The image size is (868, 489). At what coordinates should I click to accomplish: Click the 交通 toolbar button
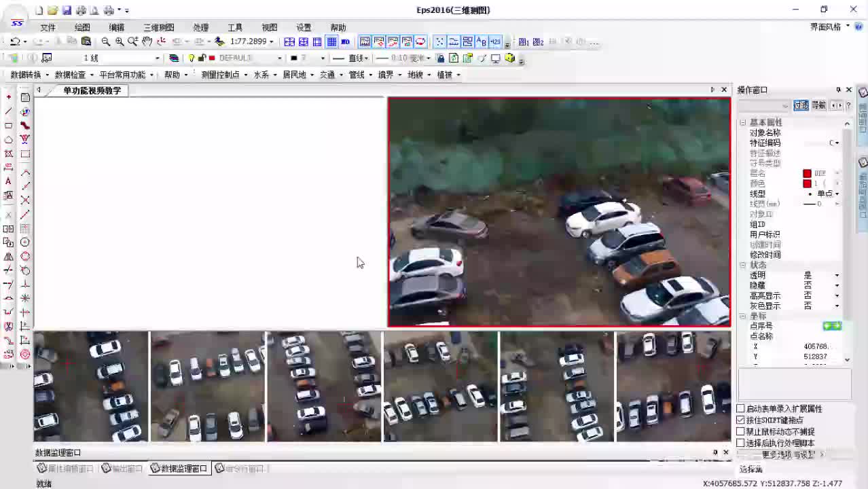tap(328, 75)
